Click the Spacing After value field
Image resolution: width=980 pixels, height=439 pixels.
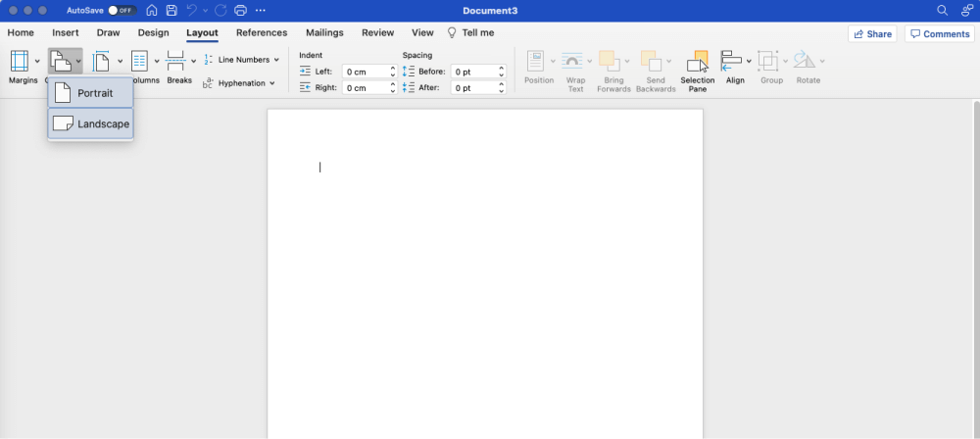(x=473, y=88)
